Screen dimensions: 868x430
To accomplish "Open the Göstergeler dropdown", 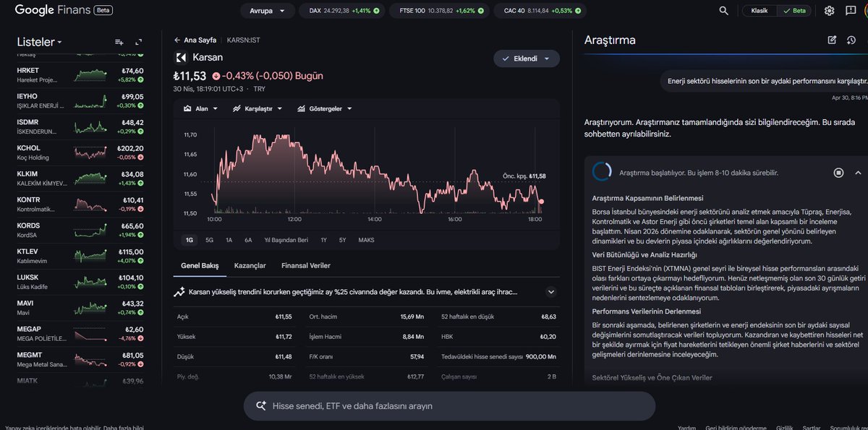I will (x=324, y=108).
